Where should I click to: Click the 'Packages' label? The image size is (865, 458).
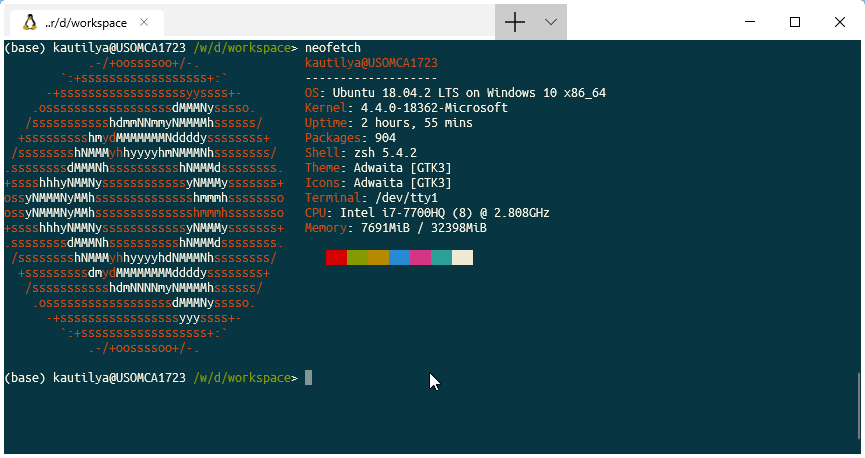point(333,138)
